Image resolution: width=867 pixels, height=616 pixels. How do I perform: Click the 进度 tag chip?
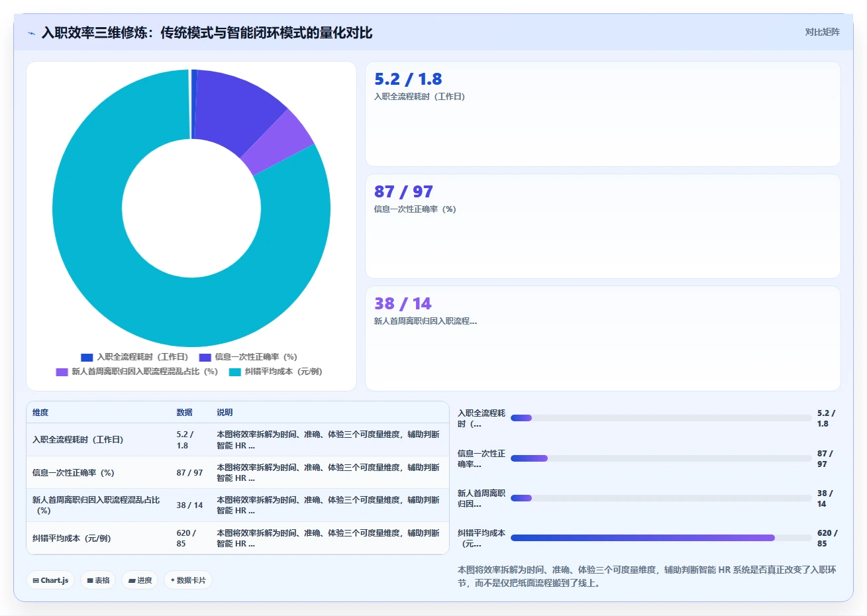[x=140, y=580]
